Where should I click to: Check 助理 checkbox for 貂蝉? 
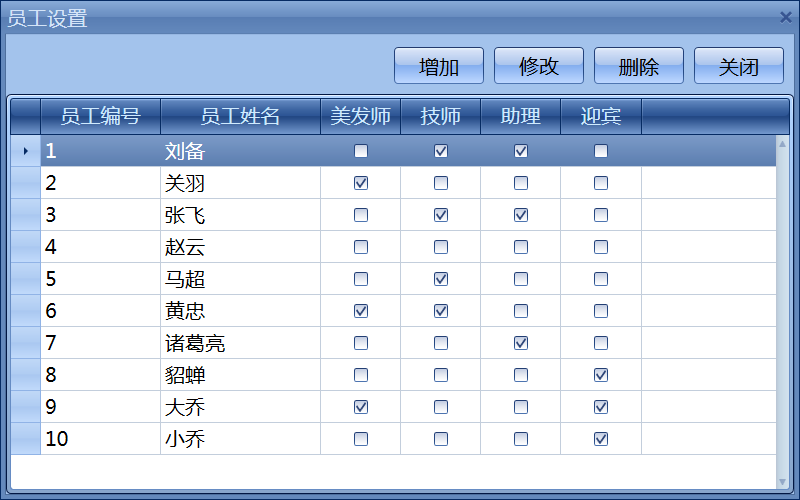521,375
